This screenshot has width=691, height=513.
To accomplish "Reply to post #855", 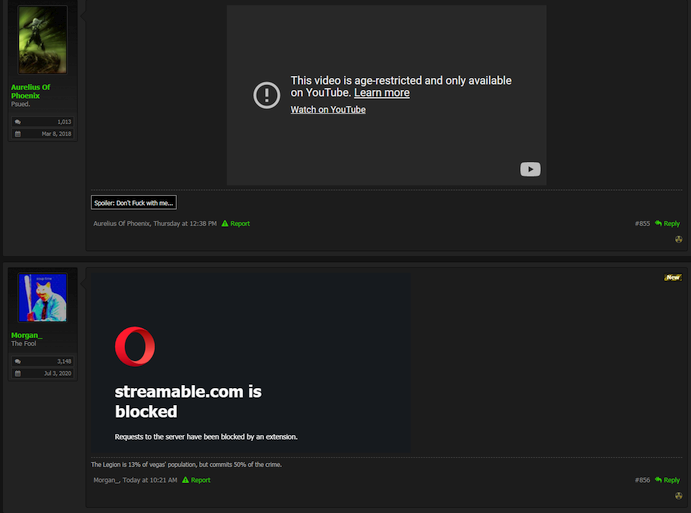I will (x=668, y=223).
